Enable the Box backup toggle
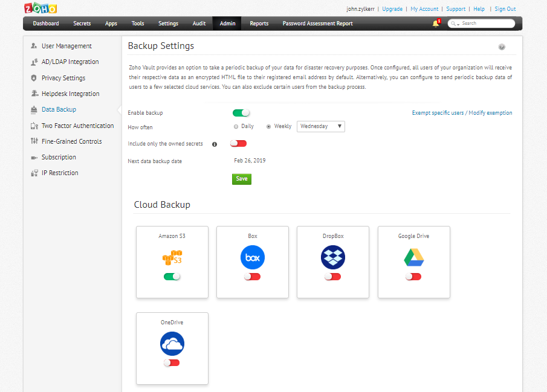Viewport: 547px width, 392px height. (x=252, y=277)
